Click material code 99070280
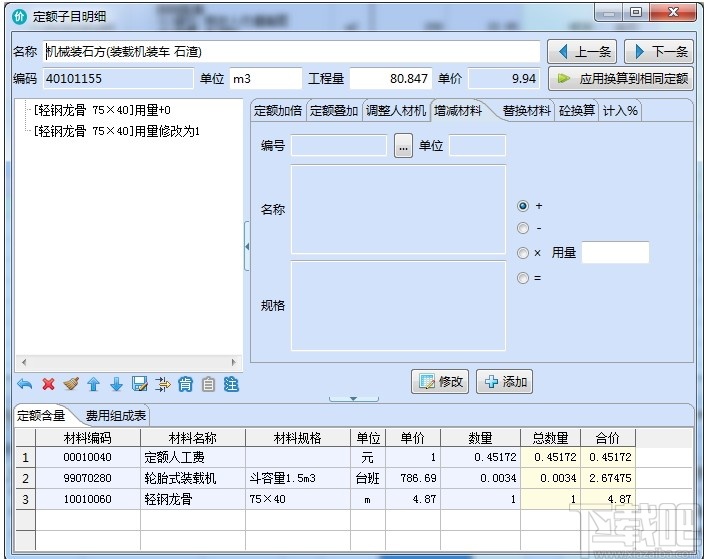Screen dimensions: 704x559 pyautogui.click(x=88, y=478)
